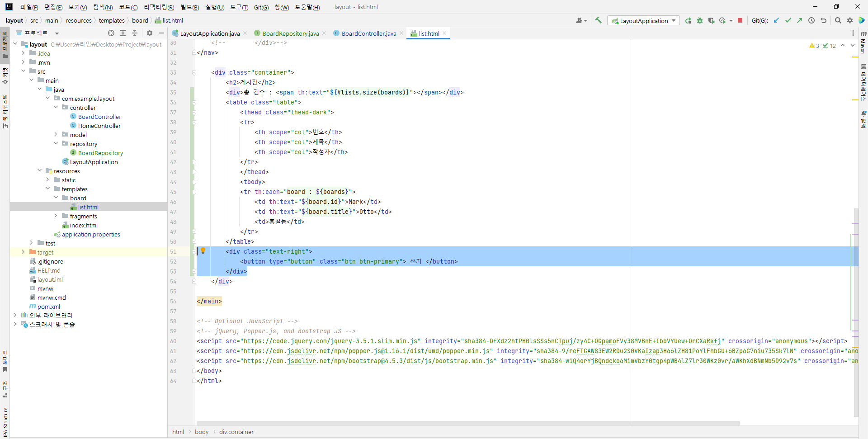
Task: Click templates in navigation bar
Action: click(112, 20)
